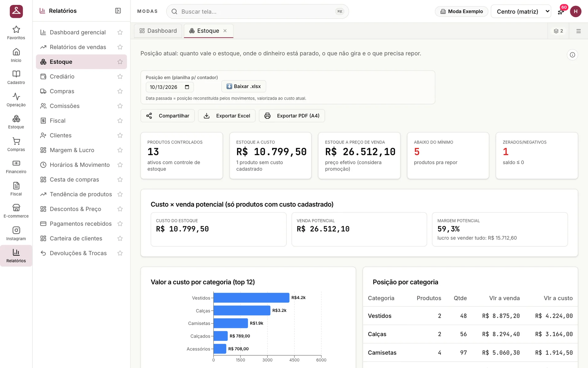Image resolution: width=588 pixels, height=368 pixels.
Task: Favorite the Crediário report
Action: (x=120, y=76)
